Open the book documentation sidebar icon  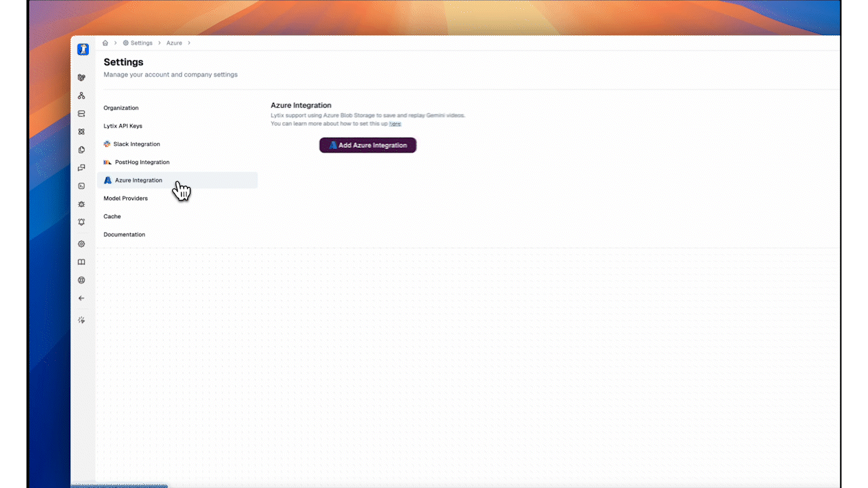point(81,262)
